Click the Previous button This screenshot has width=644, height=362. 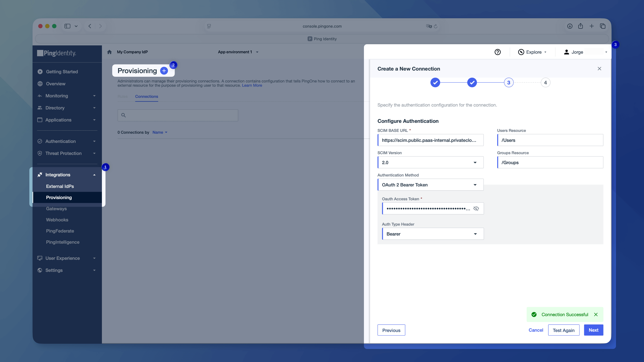pyautogui.click(x=391, y=330)
